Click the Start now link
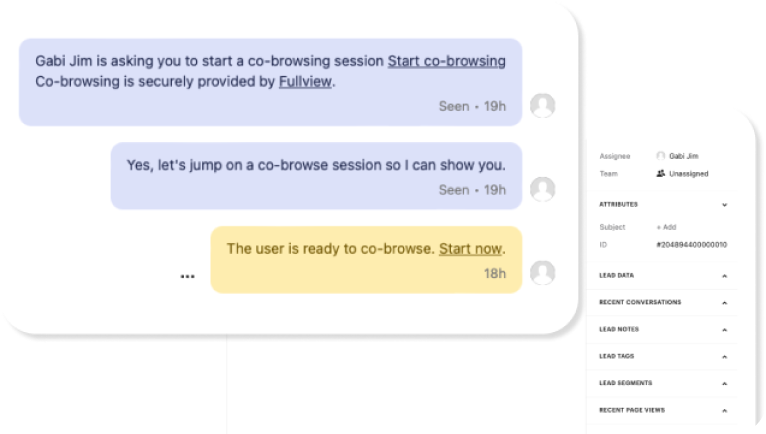The width and height of the screenshot is (766, 434). 471,248
